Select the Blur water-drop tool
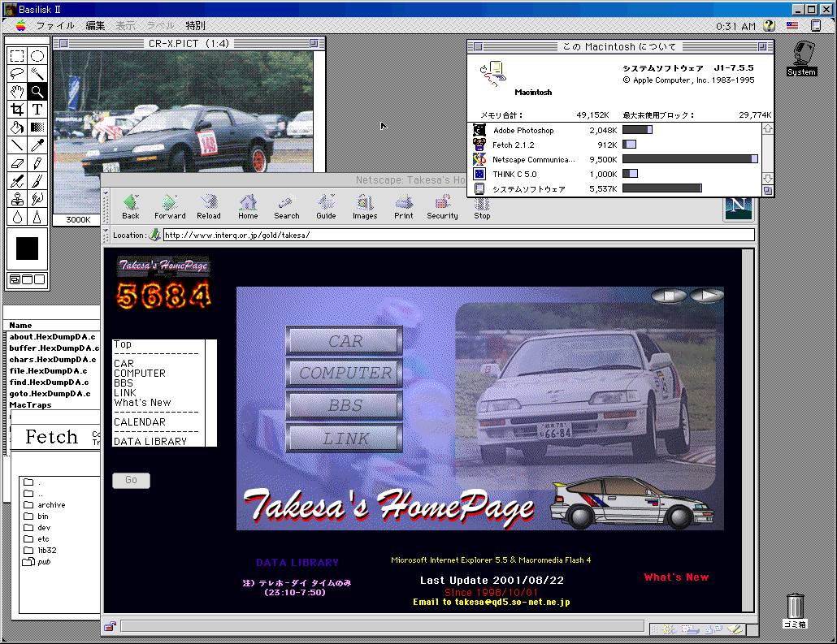The image size is (837, 644). 17,217
